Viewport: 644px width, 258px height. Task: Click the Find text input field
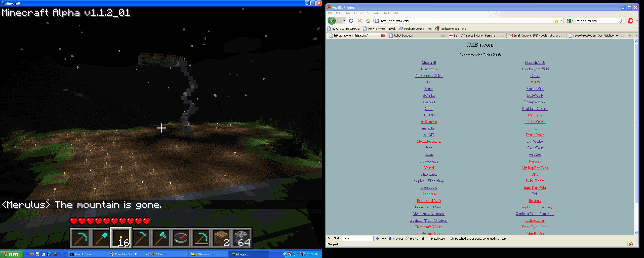click(358, 238)
